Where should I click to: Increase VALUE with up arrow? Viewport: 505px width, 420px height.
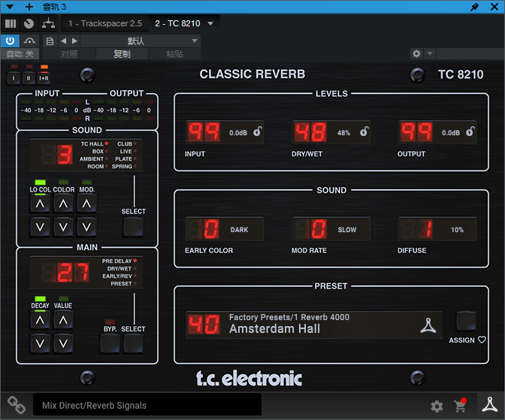pyautogui.click(x=63, y=320)
